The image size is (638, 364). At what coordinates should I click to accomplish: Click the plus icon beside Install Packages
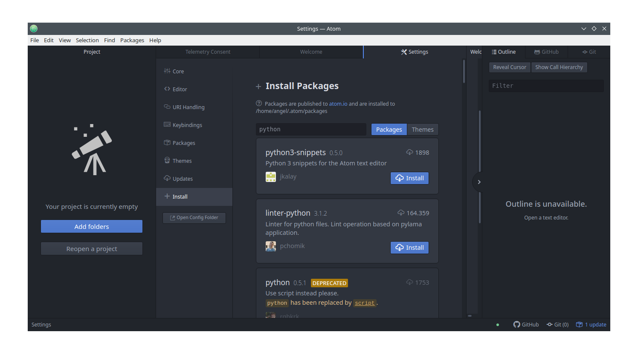click(258, 87)
